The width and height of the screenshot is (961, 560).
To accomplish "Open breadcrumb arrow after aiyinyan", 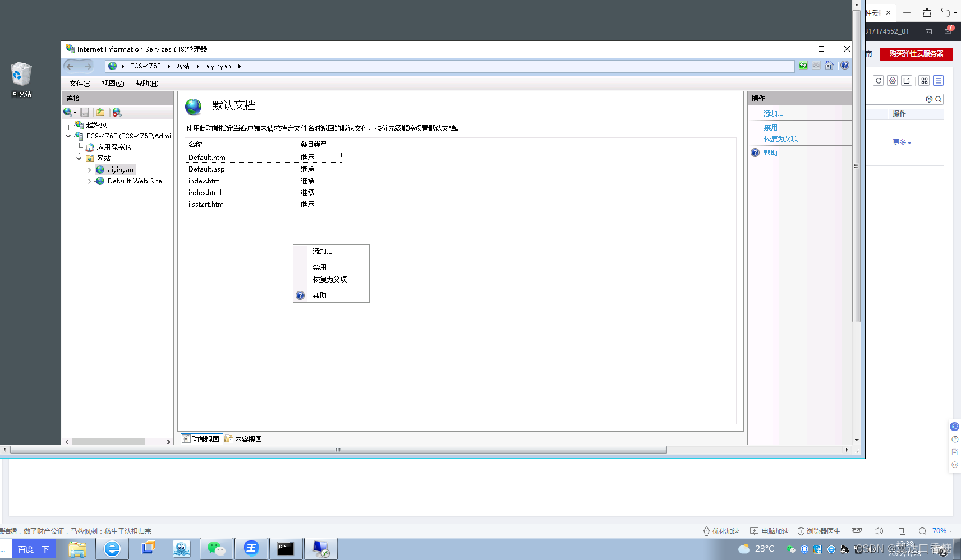I will pos(239,66).
